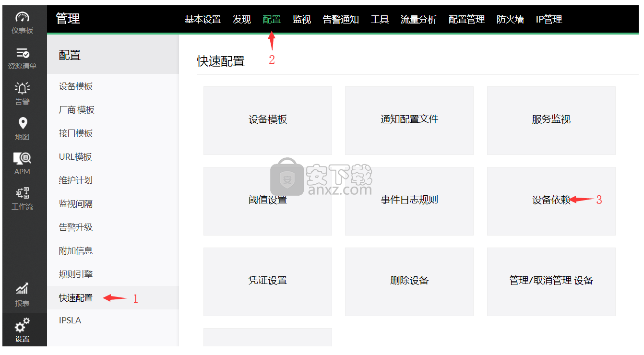Switch to the 基本设置 tab
Image resolution: width=644 pixels, height=355 pixels.
coord(203,20)
